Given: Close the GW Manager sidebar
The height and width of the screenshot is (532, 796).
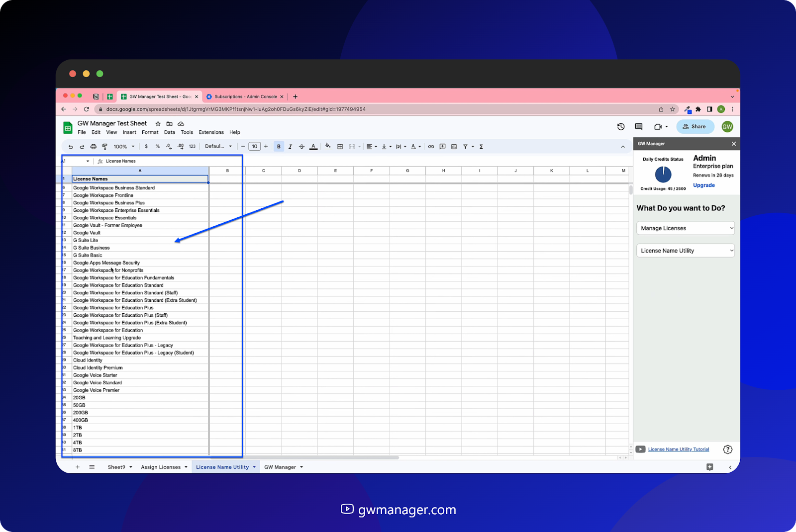Looking at the screenshot, I should (733, 144).
